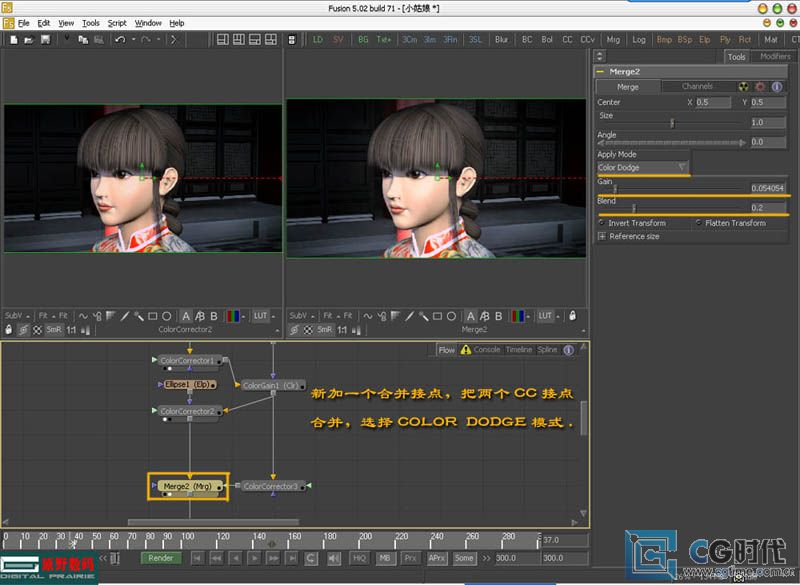Toggle the APrx auto proxy button
This screenshot has height=585, width=800.
pyautogui.click(x=437, y=558)
